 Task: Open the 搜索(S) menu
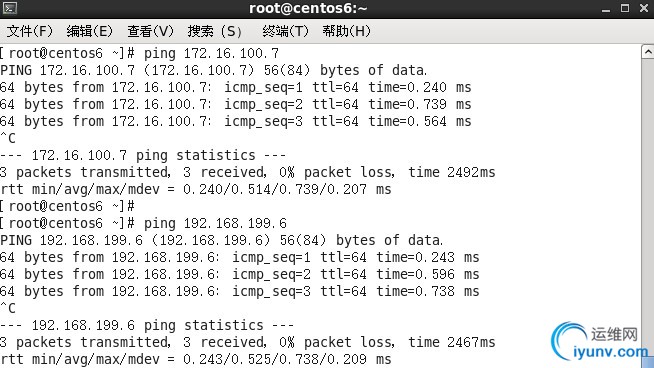(x=214, y=31)
